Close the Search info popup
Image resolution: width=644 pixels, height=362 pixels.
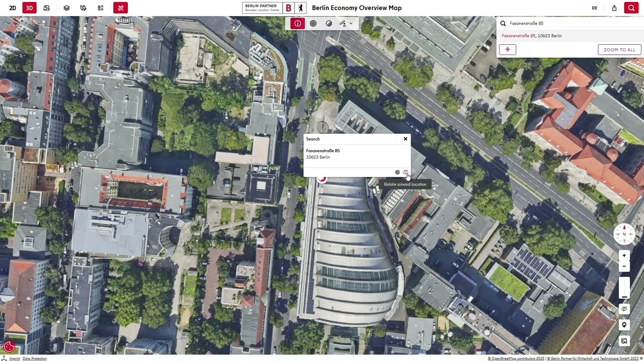406,139
